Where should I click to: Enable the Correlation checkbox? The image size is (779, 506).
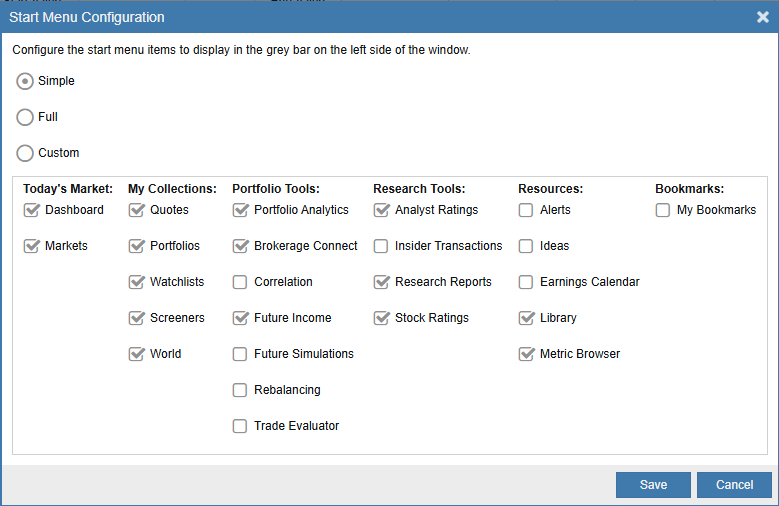point(240,282)
